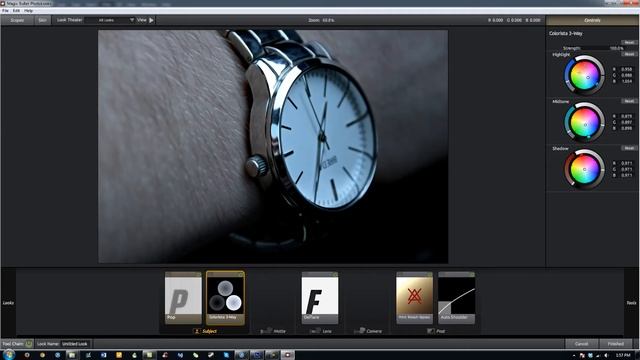Click the Shadow R value field

[x=626, y=163]
